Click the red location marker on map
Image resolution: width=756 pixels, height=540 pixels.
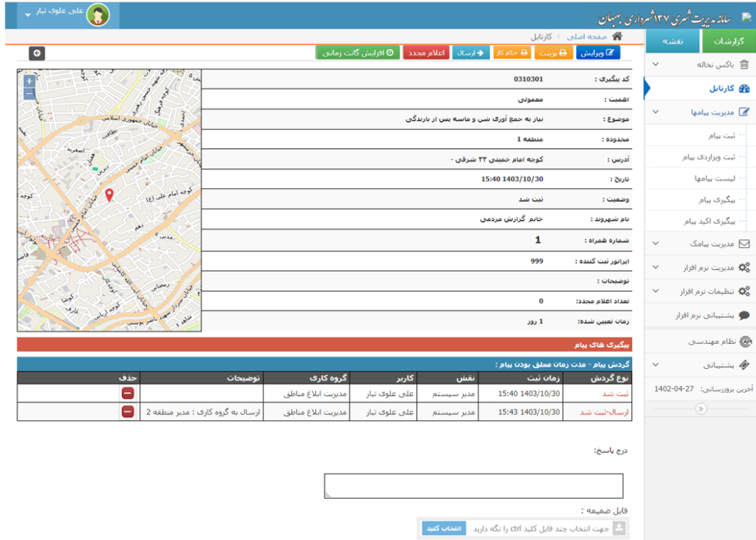pos(109,195)
